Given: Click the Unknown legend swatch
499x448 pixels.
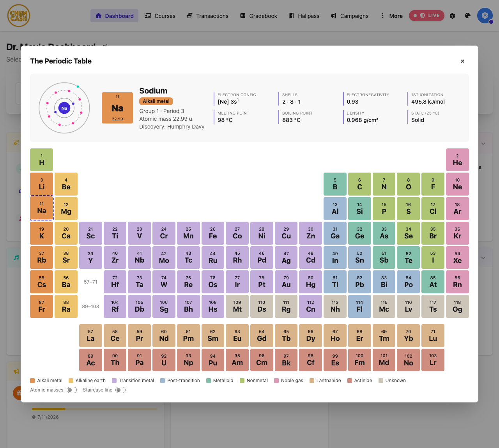Looking at the screenshot, I should coord(381,381).
